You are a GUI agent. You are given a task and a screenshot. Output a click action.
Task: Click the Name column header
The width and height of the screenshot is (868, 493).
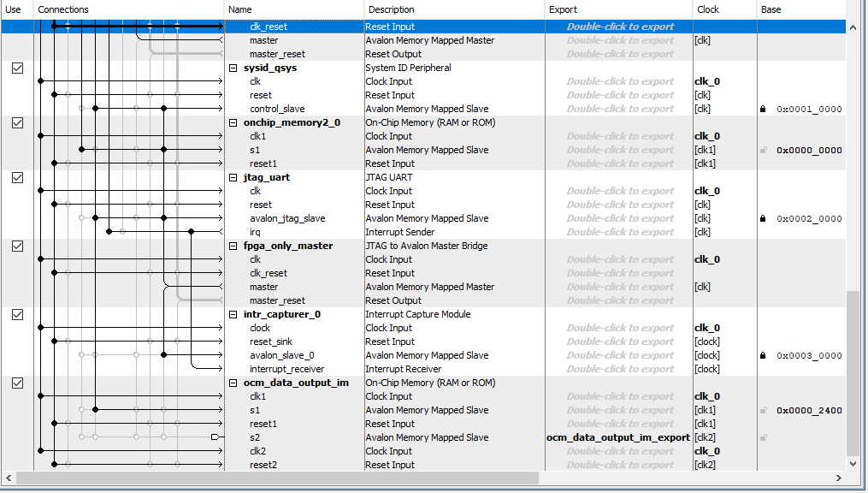(294, 9)
